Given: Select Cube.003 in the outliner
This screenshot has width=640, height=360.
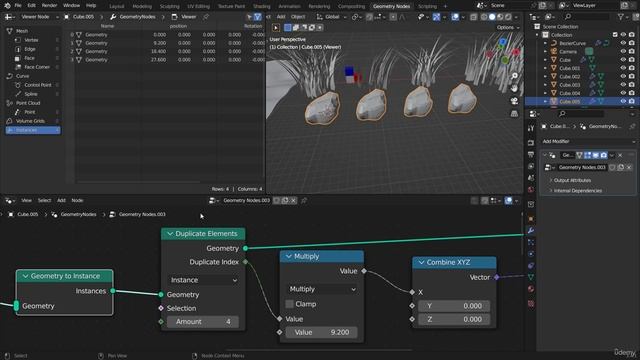Looking at the screenshot, I should pos(569,85).
